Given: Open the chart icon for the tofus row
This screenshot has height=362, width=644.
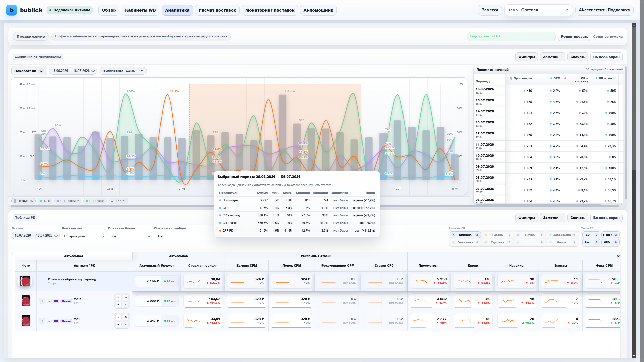Looking at the screenshot, I should click(x=118, y=297).
